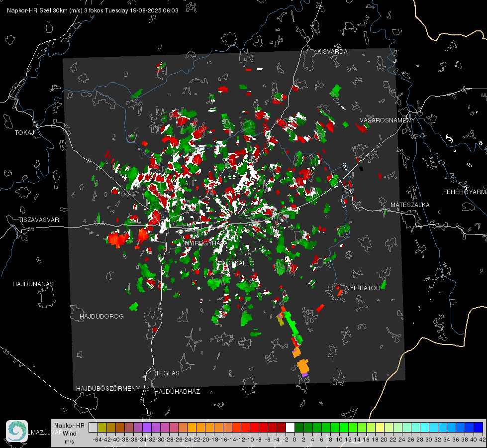Pick the white legend swatch between -2 and 0
The width and height of the screenshot is (487, 448).
click(x=290, y=427)
